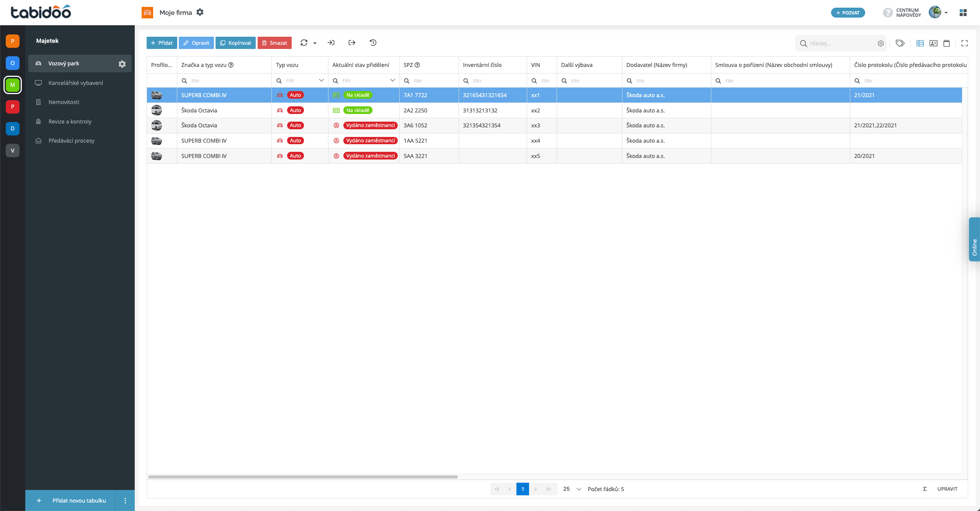The image size is (980, 511).
Task: Open the Typ vozu filter dropdown
Action: (321, 80)
